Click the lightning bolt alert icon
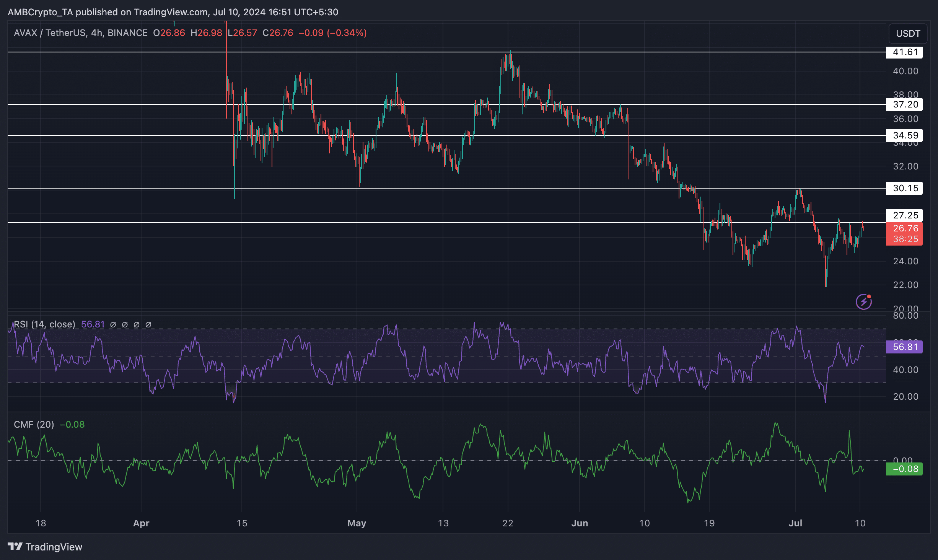The image size is (938, 560). pos(863,302)
